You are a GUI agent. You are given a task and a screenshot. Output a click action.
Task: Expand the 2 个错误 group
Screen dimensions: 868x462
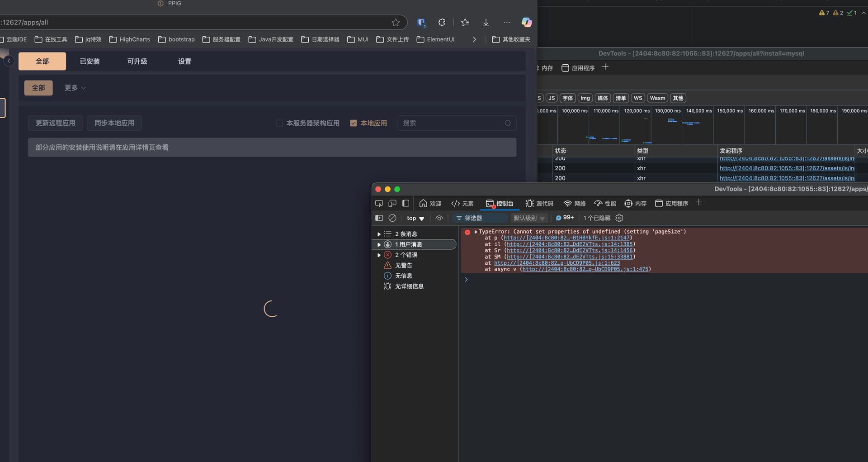(379, 255)
